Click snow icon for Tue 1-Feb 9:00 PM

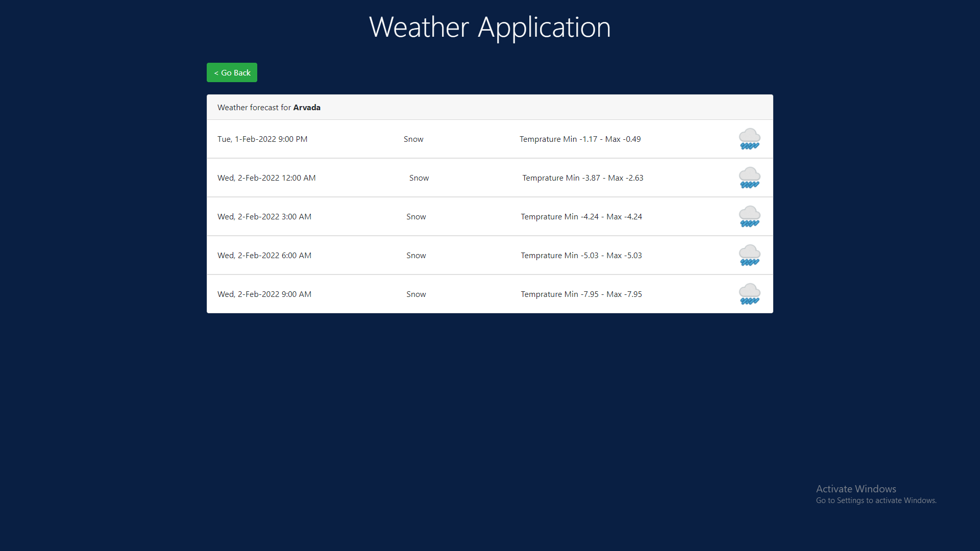click(x=749, y=139)
